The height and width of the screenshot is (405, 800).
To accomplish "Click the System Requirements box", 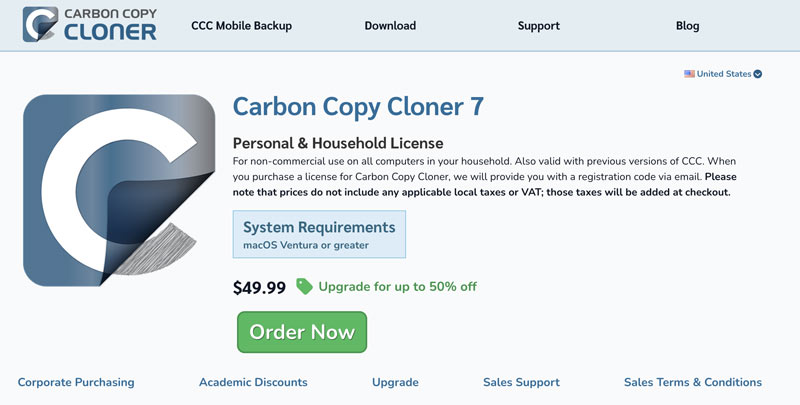I will [x=319, y=234].
